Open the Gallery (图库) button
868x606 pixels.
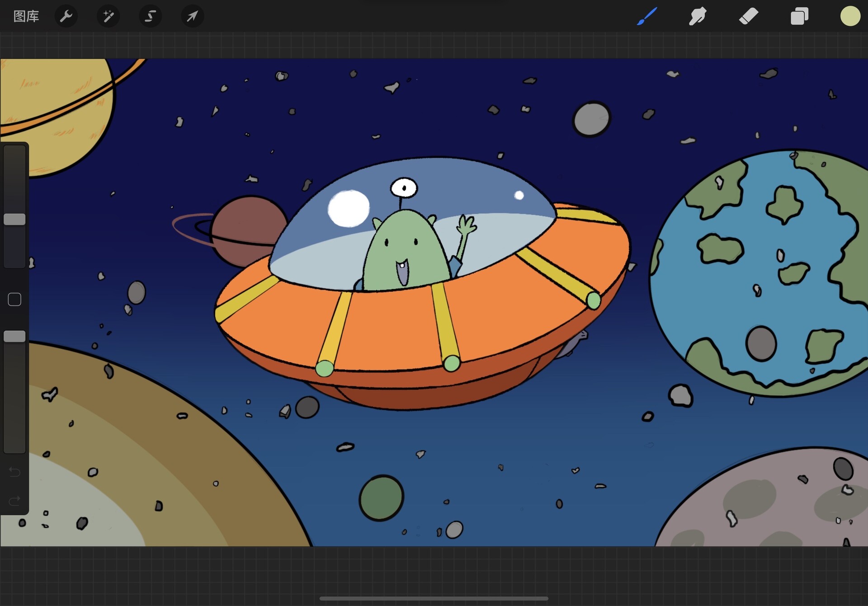[x=26, y=16]
